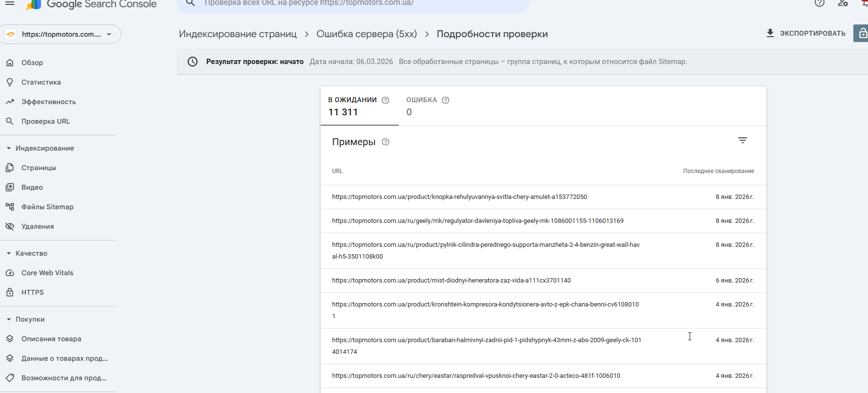Open the topmotors.com property selector dropdown

[61, 34]
